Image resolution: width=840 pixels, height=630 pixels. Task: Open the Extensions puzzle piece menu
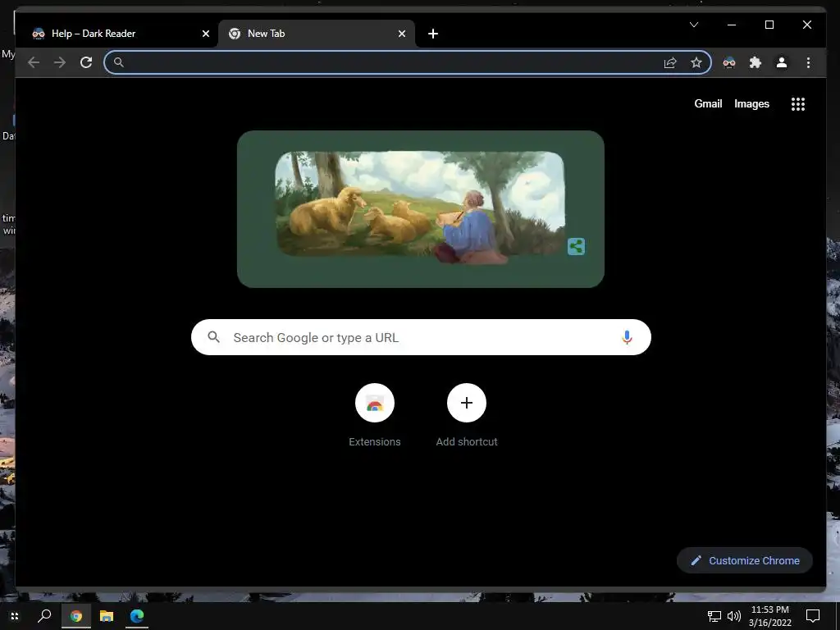[x=756, y=62]
